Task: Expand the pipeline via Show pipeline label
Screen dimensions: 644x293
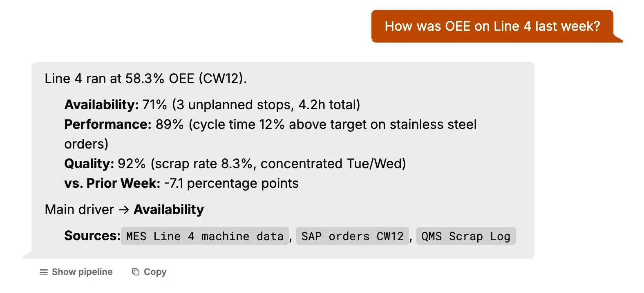Action: click(82, 272)
